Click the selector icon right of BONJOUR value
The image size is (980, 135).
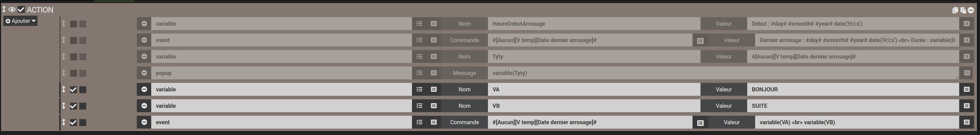[x=967, y=89]
